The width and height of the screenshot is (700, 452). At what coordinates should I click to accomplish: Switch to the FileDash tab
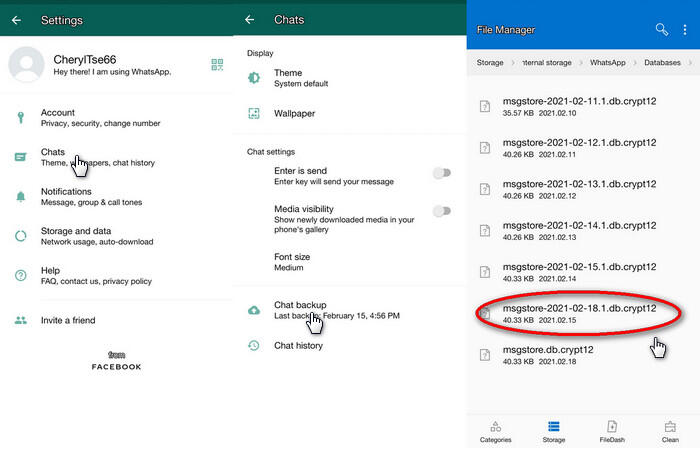pos(612,431)
